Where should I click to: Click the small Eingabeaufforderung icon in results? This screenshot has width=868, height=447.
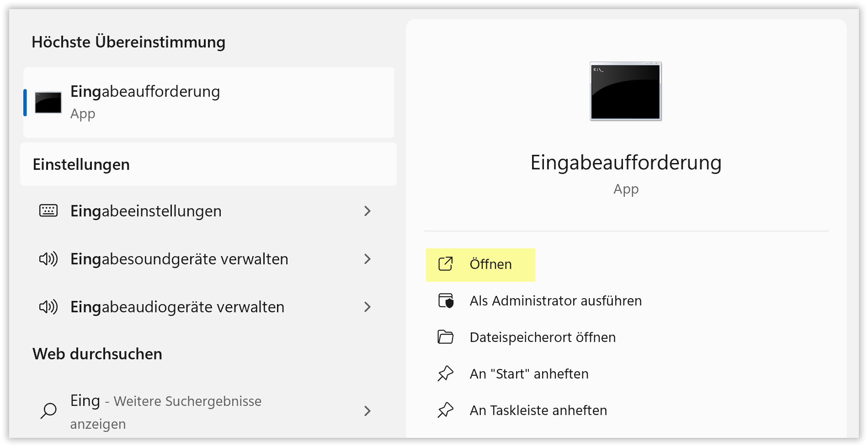[x=48, y=102]
